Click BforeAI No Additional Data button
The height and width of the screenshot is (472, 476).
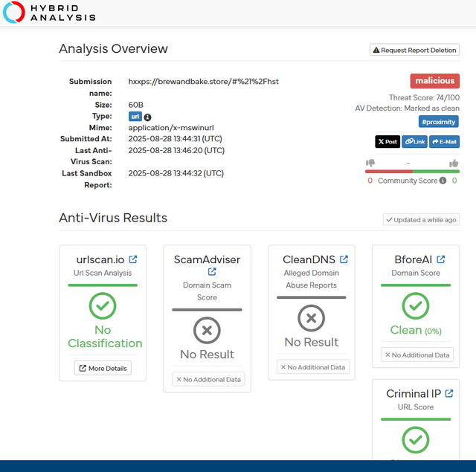point(417,355)
